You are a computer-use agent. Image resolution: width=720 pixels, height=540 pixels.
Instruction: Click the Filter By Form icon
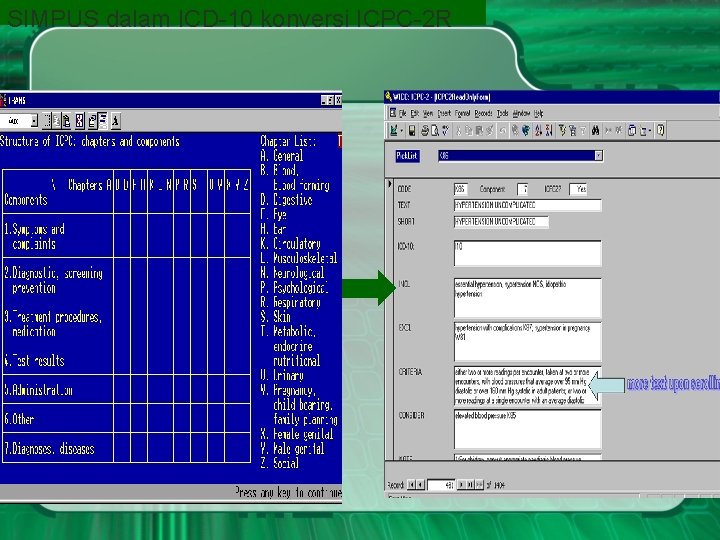pos(573,130)
